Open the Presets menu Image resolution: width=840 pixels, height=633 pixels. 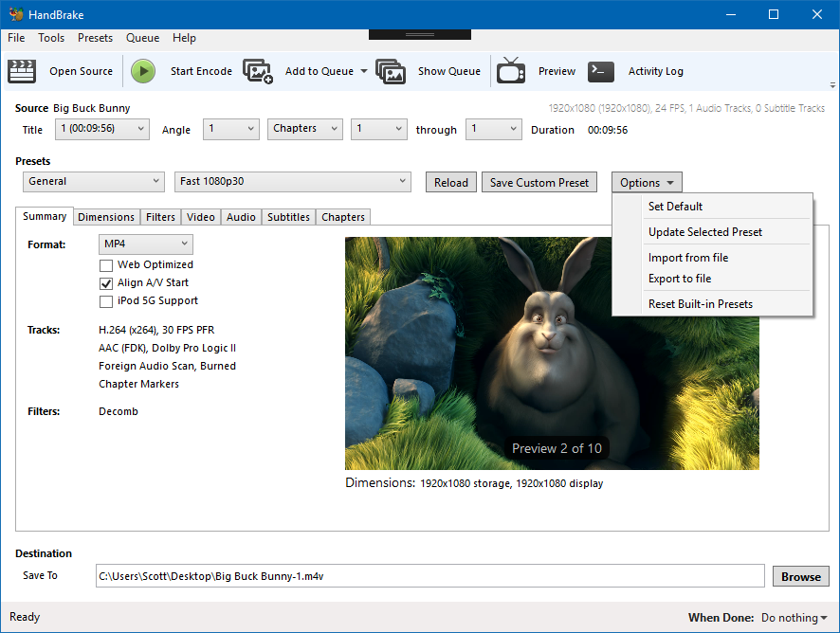pyautogui.click(x=95, y=38)
